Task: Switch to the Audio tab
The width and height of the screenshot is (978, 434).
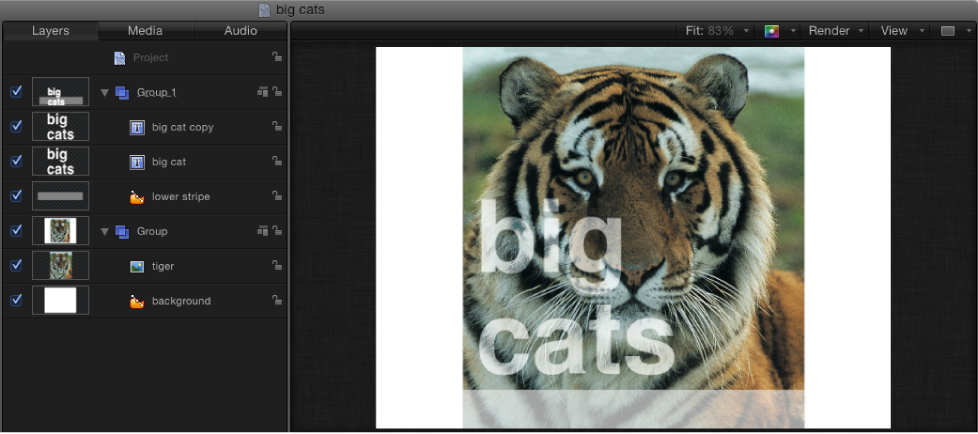Action: [241, 31]
